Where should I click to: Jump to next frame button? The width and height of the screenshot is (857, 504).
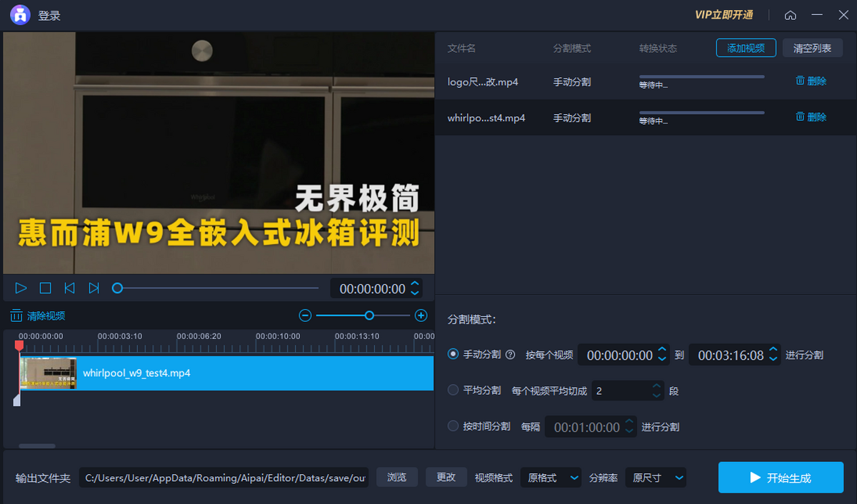94,288
